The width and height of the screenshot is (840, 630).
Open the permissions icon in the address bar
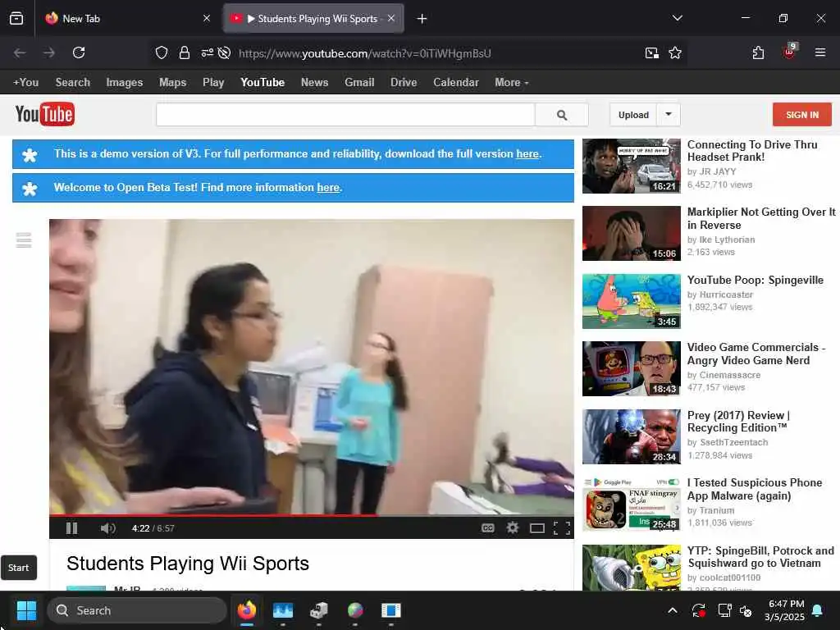click(207, 52)
